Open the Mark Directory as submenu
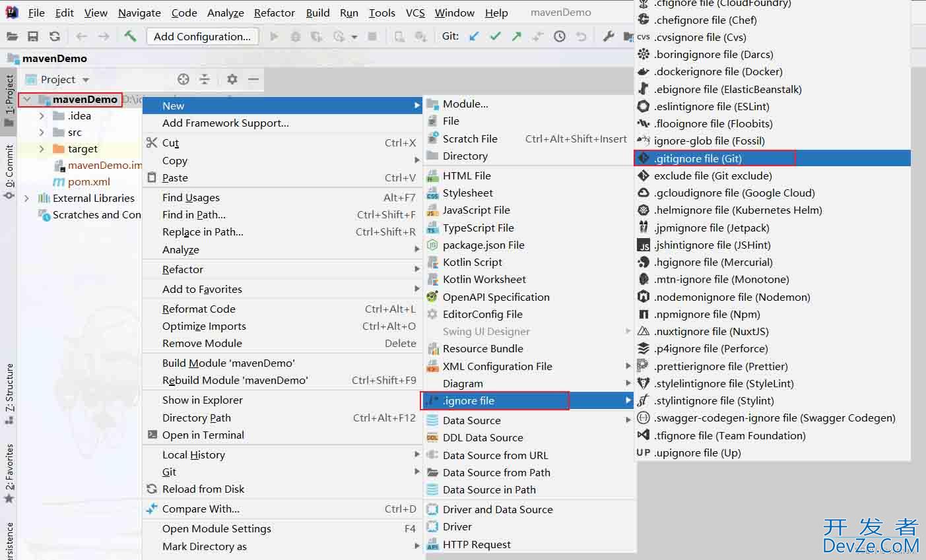Screen dimensions: 926x560 point(282,546)
